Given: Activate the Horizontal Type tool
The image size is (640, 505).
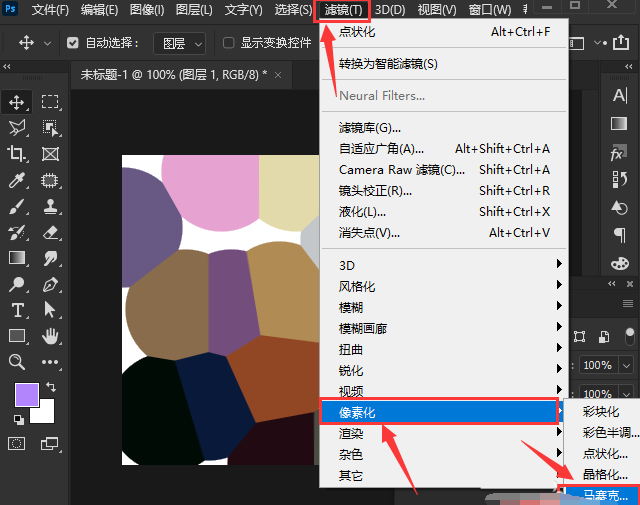Looking at the screenshot, I should tap(17, 310).
